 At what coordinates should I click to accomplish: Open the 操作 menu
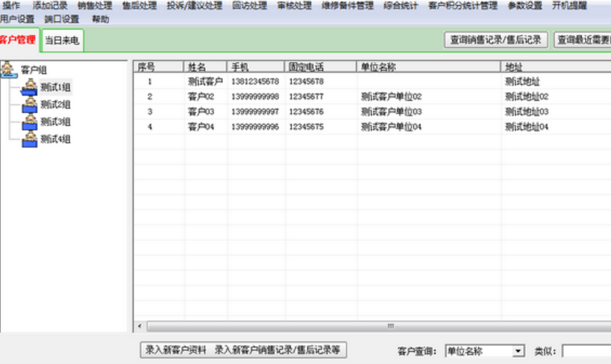click(11, 6)
